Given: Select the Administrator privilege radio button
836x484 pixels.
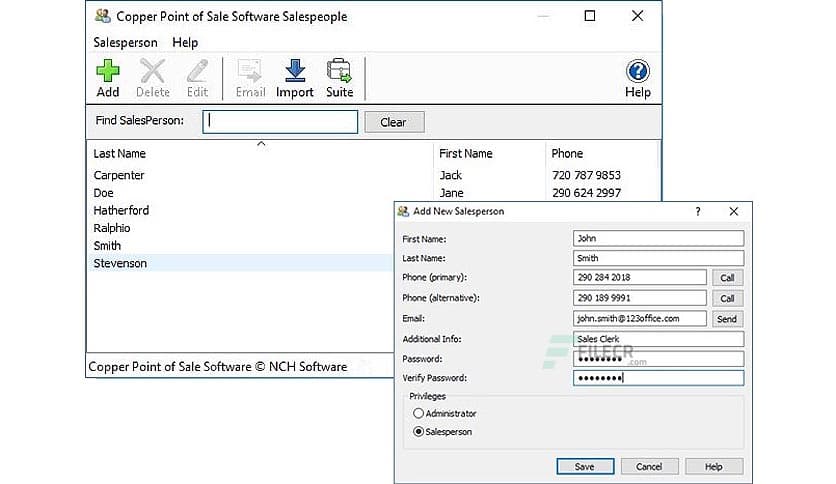Looking at the screenshot, I should click(x=419, y=413).
